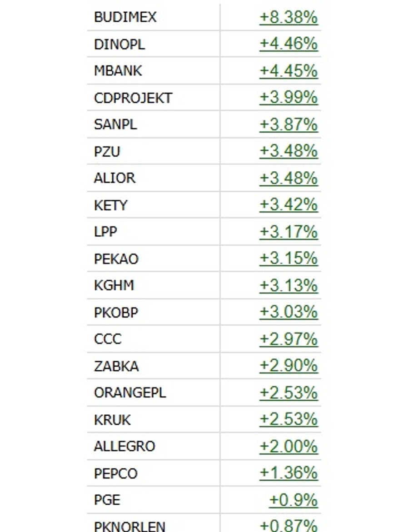Open CCC +2.97% link

(x=289, y=339)
